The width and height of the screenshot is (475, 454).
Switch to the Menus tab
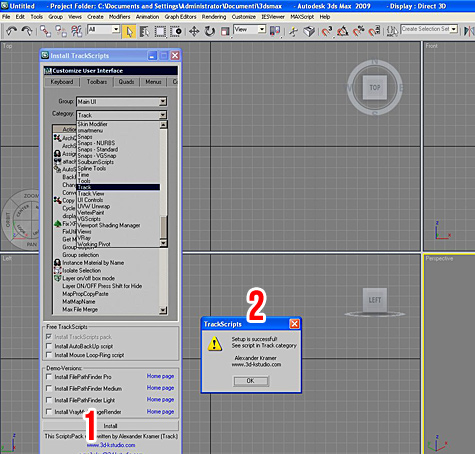pos(153,82)
